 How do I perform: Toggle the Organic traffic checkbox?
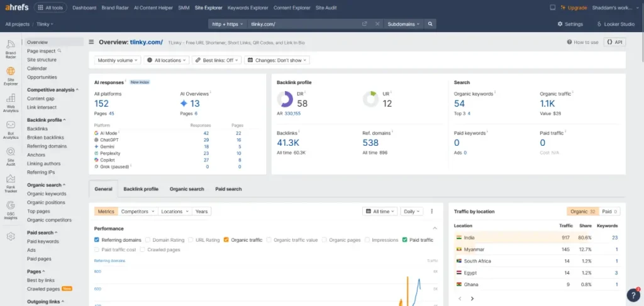tap(226, 240)
